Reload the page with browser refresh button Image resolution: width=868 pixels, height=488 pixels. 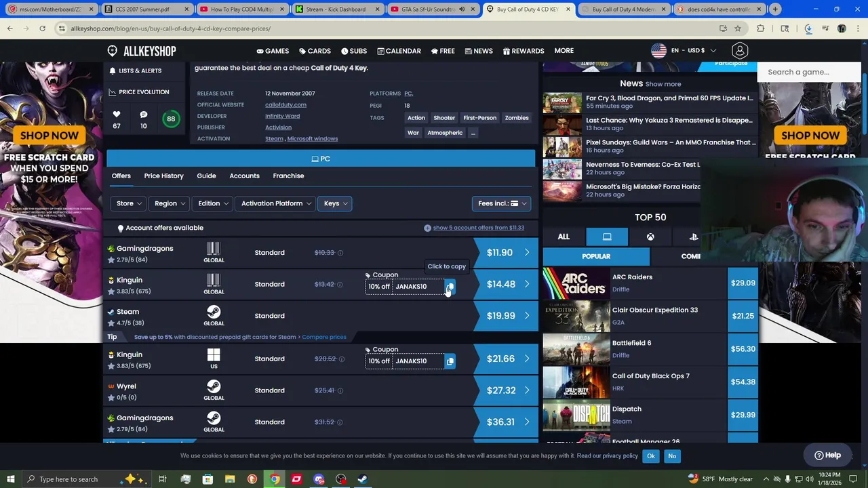42,28
